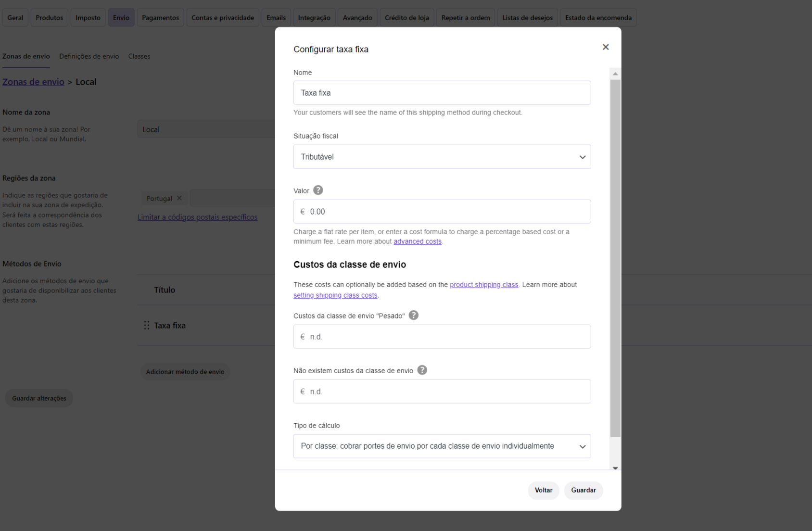Screen dimensions: 812x531
Task: Show help for "Pesado" shipping class cost
Action: (x=413, y=315)
